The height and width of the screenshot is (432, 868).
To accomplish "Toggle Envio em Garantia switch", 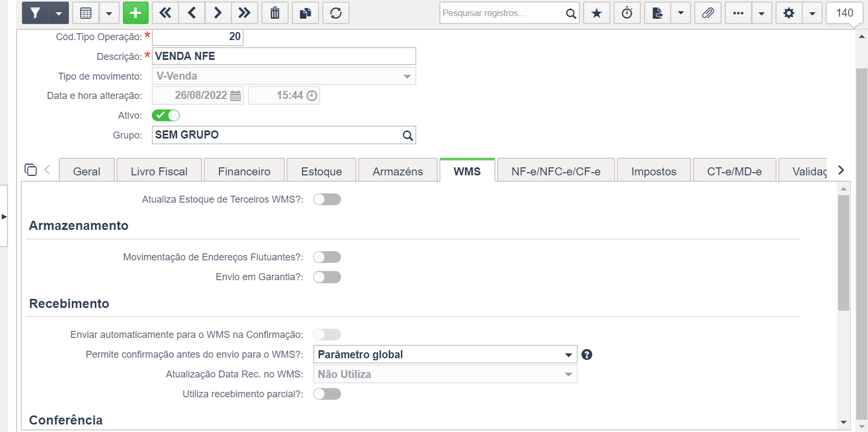I will tap(327, 277).
